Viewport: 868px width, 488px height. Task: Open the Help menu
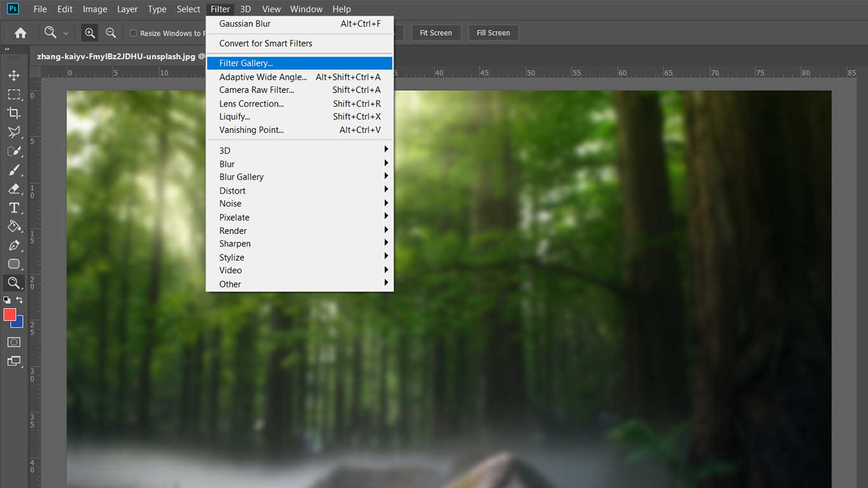point(342,9)
